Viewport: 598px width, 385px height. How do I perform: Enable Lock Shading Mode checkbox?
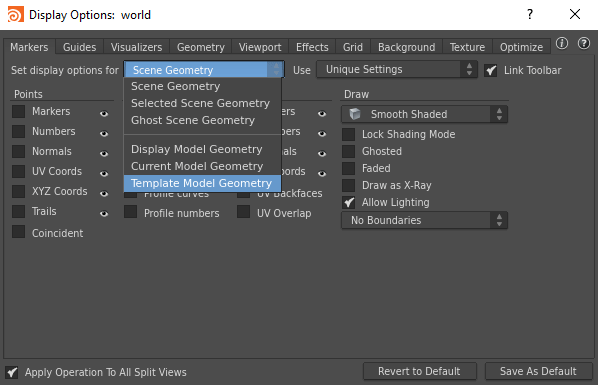[348, 134]
